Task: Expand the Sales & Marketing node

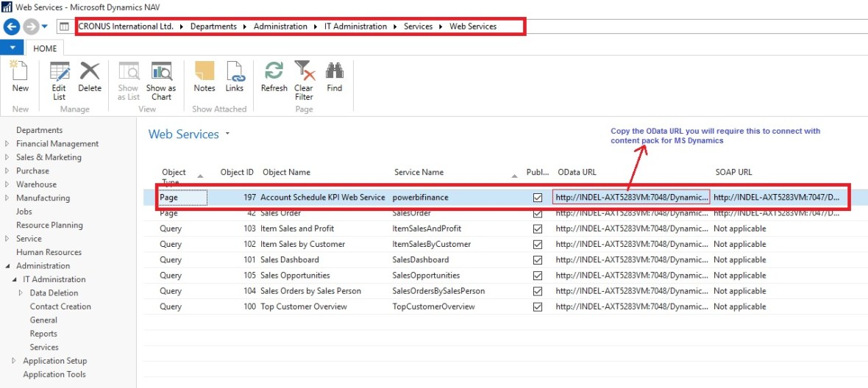Action: pyautogui.click(x=7, y=157)
